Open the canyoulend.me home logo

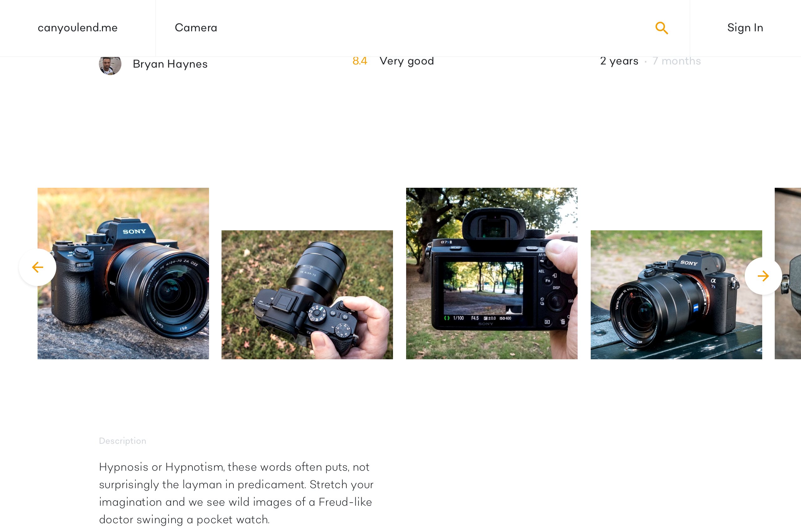78,28
